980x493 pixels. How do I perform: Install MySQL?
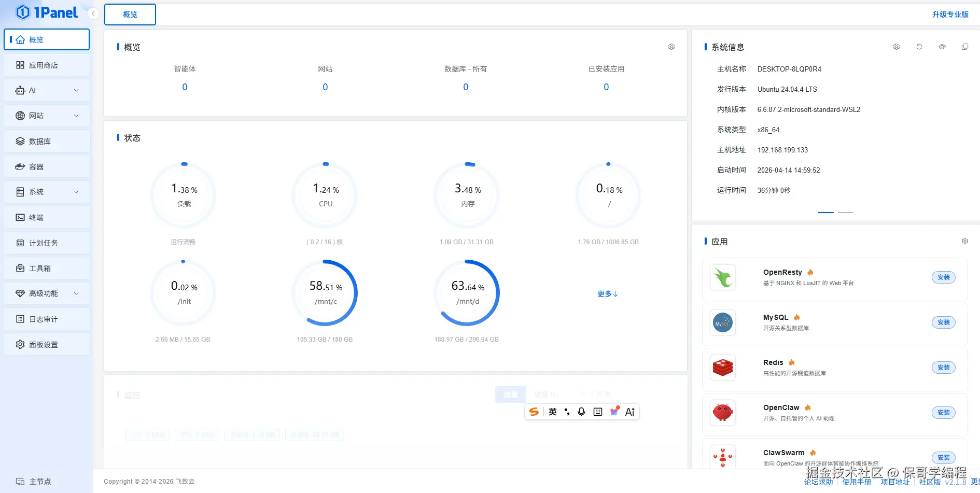(x=944, y=322)
